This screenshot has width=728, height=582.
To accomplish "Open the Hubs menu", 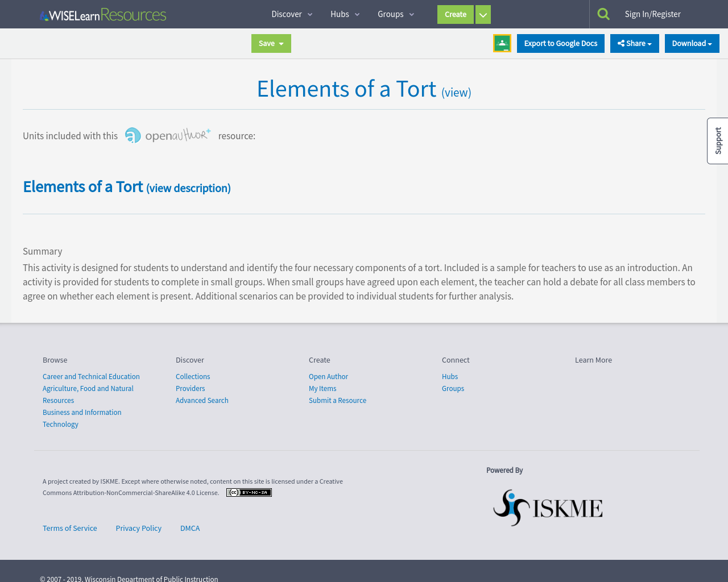I will 345,14.
